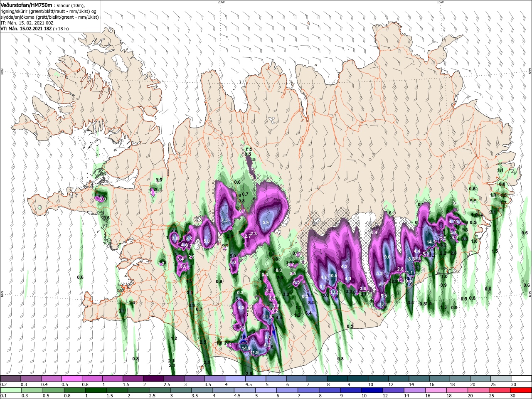Image resolution: width=532 pixels, height=399 pixels.
Task: Click the 5.9 precipitation value on map
Action: click(266, 223)
